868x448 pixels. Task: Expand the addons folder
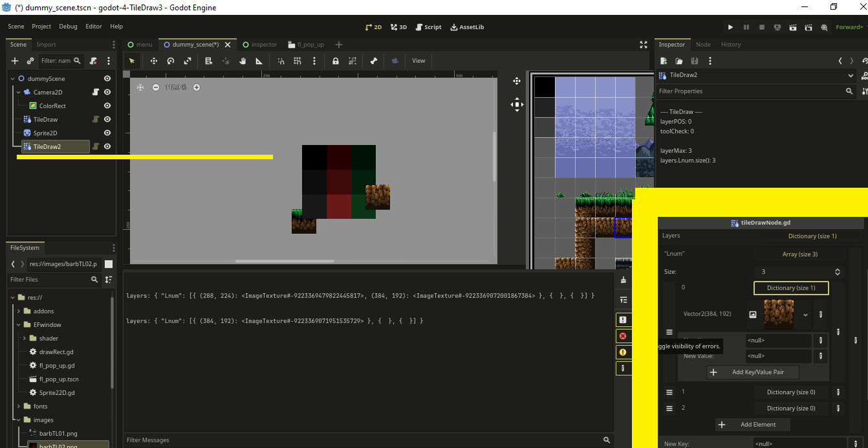point(18,311)
